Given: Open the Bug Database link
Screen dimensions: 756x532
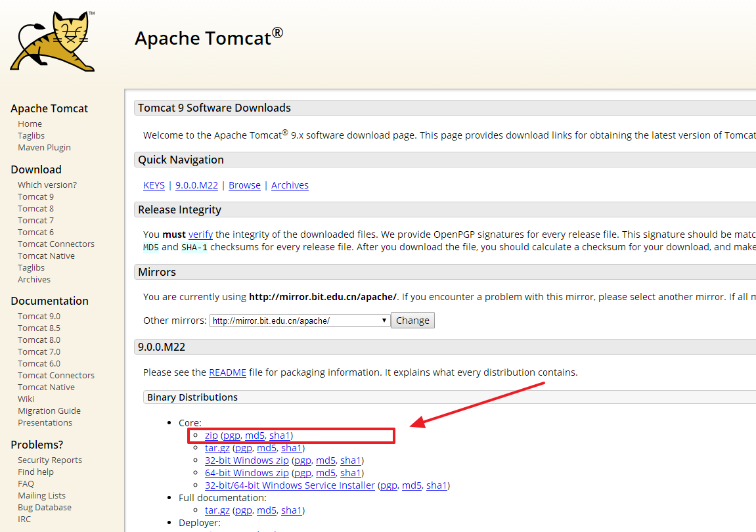Looking at the screenshot, I should [x=45, y=508].
